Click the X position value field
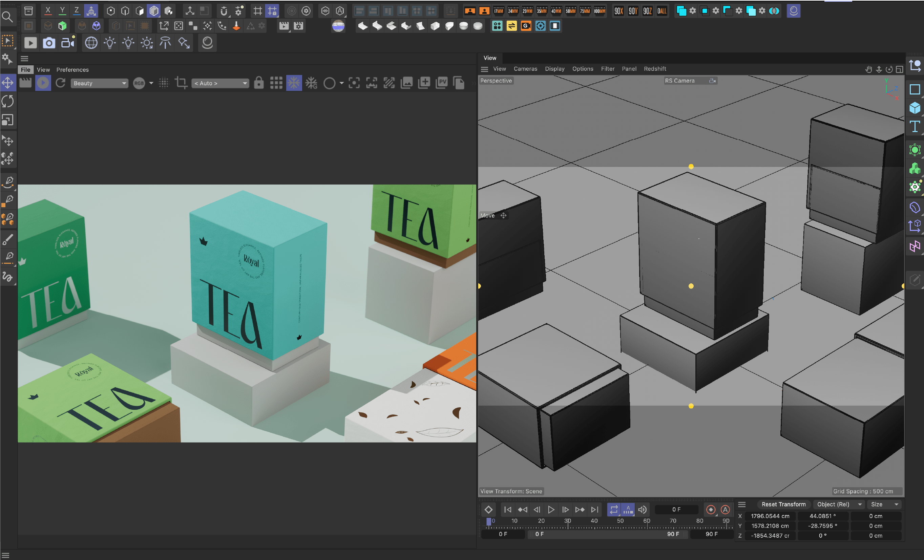 (770, 516)
